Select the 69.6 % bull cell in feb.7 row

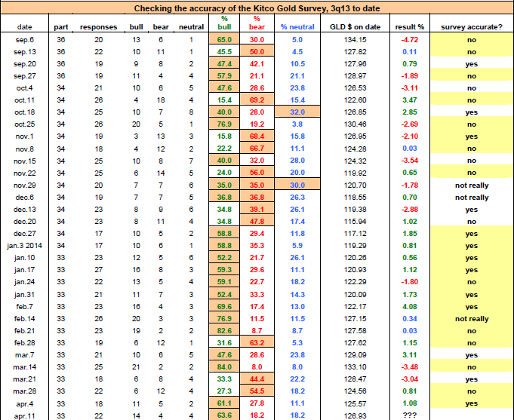click(224, 307)
